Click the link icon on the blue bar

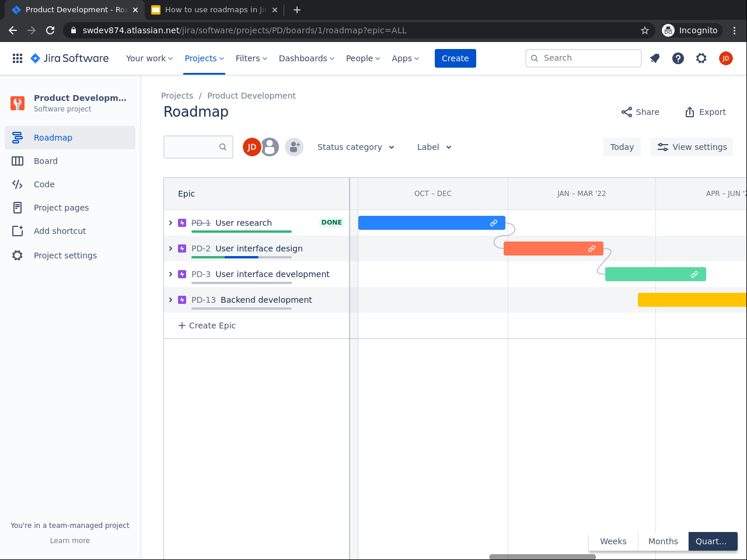(x=494, y=223)
